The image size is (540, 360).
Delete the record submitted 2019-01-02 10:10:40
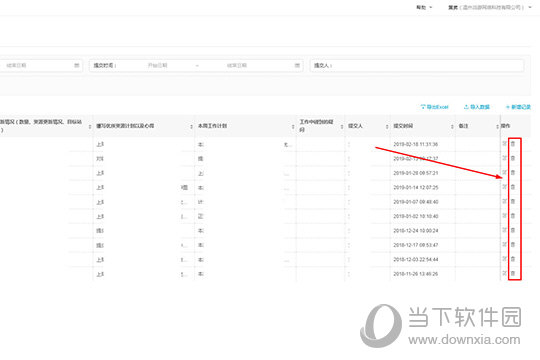click(513, 216)
